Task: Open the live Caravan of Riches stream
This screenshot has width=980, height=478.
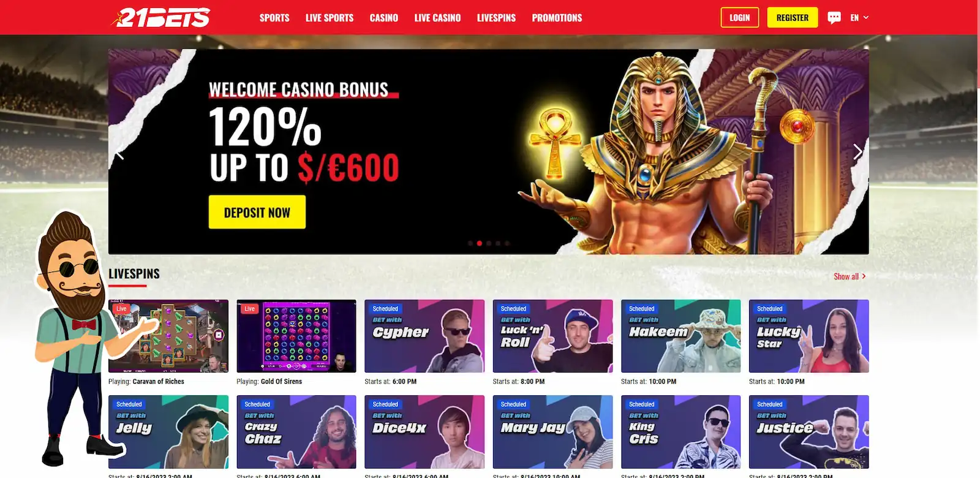Action: [x=168, y=336]
